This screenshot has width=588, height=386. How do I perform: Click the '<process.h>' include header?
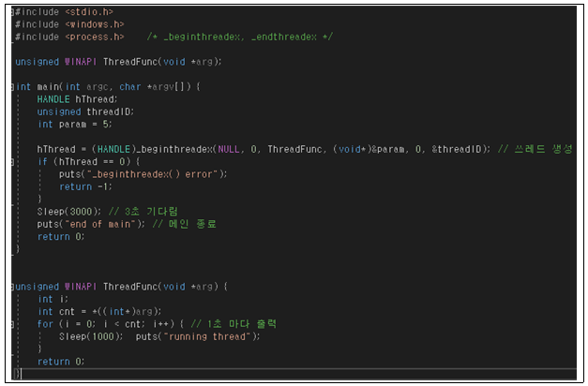point(95,37)
